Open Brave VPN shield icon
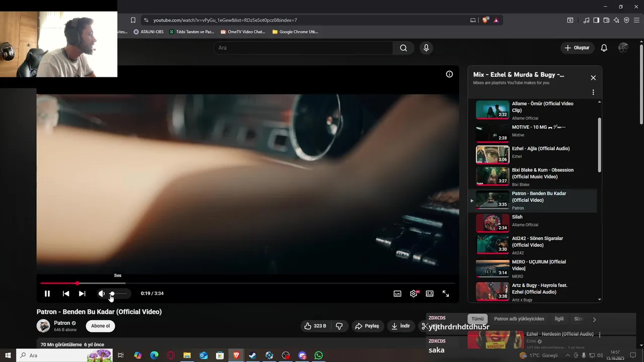 626,20
